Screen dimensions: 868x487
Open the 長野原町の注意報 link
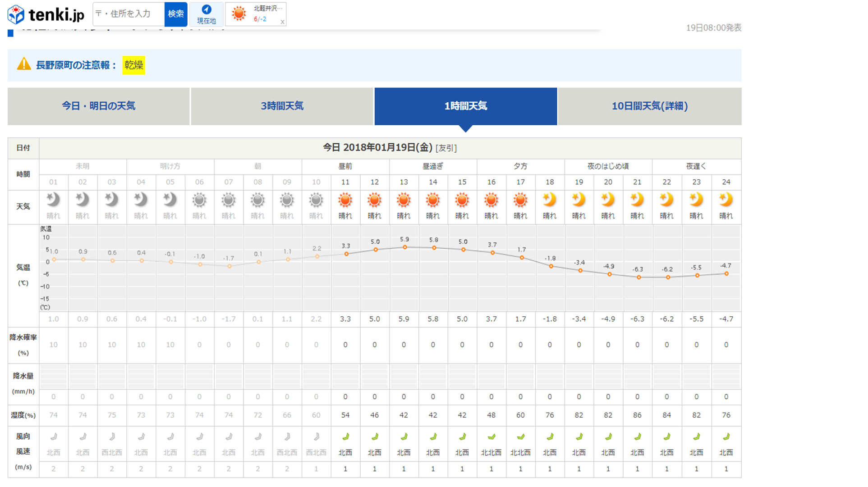point(76,65)
